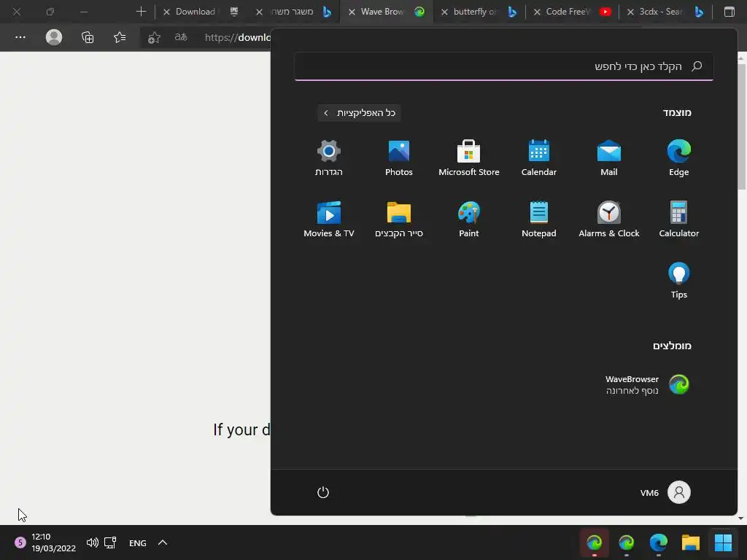Switch to the Download browser tab
The image size is (747, 560).
pos(202,12)
